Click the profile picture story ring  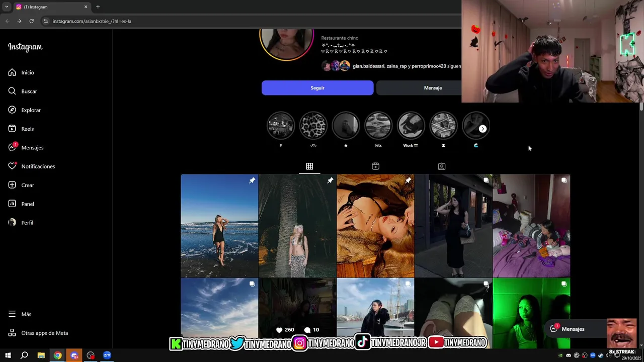click(286, 44)
